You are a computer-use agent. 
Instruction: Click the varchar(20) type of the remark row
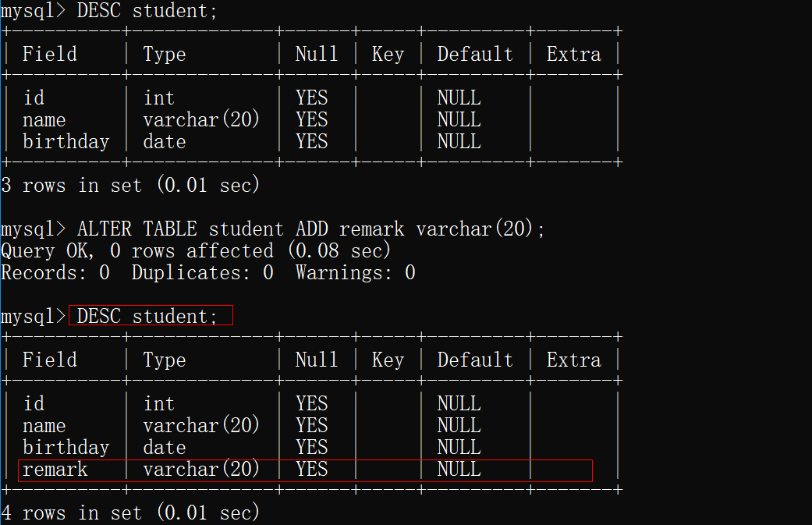[200, 470]
